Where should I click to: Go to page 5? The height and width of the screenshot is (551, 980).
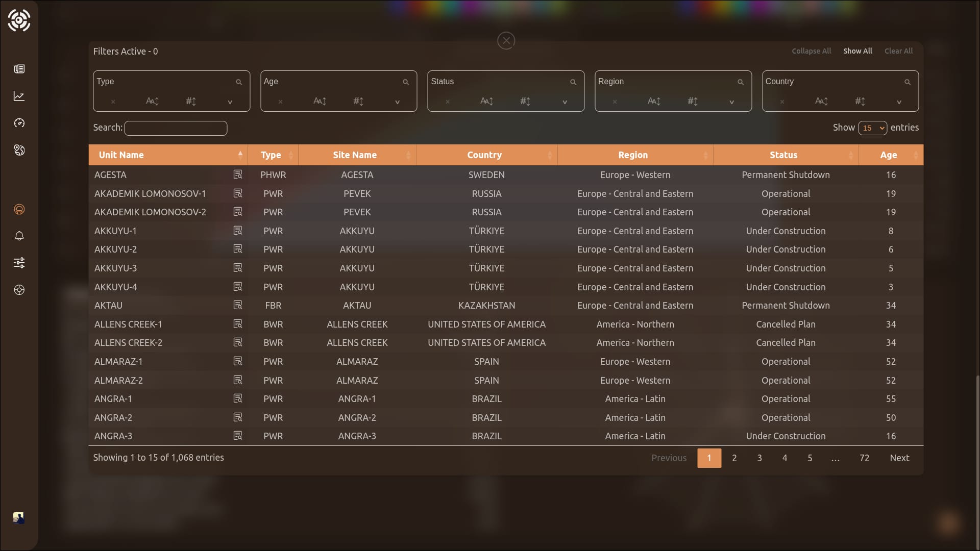click(810, 458)
